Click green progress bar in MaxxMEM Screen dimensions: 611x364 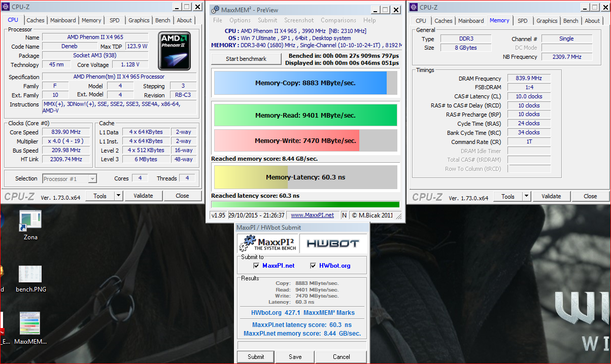tap(305, 204)
